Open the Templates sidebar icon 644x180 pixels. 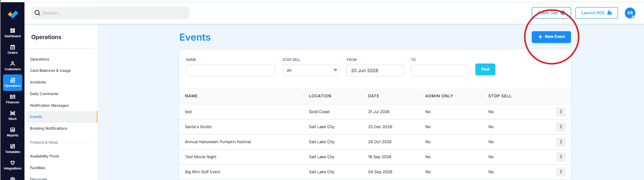coord(12,148)
